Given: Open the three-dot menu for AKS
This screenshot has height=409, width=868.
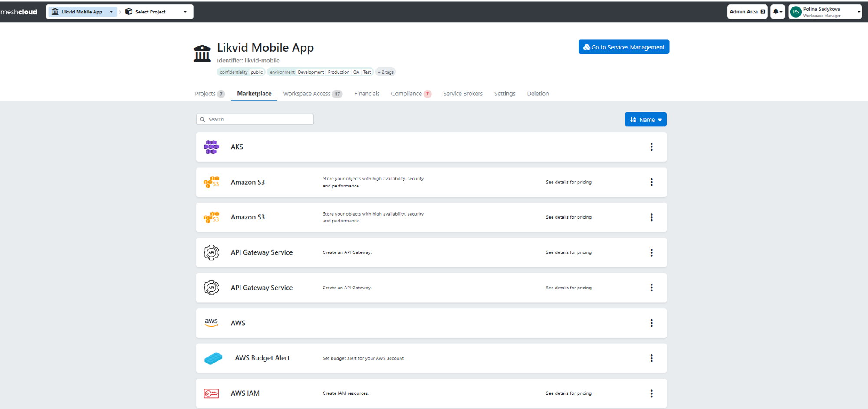Looking at the screenshot, I should pyautogui.click(x=651, y=147).
